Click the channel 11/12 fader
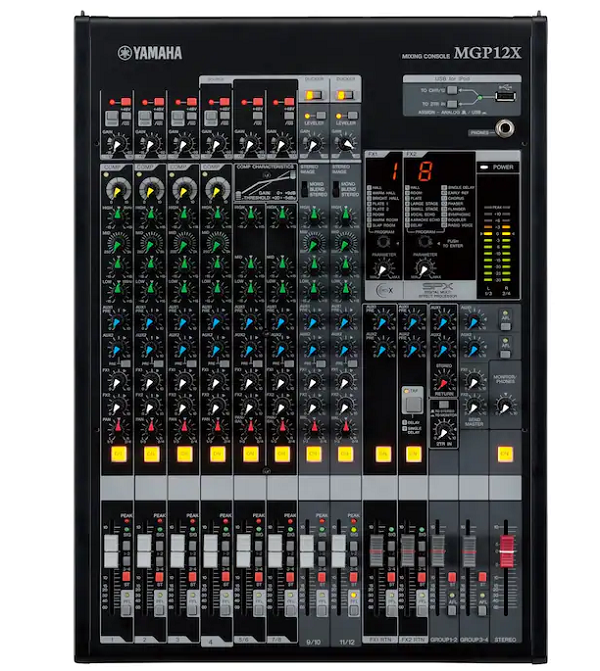Viewport: 600px width, 671px height. tap(339, 551)
